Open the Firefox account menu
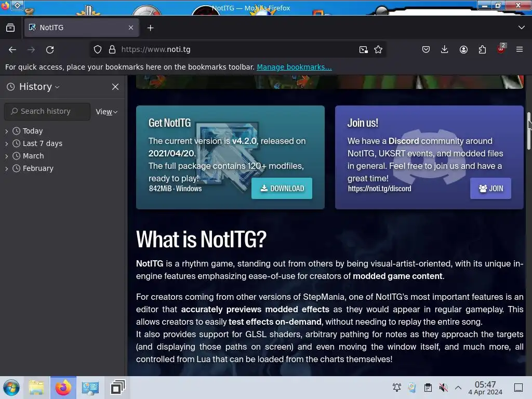532x399 pixels. point(463,49)
